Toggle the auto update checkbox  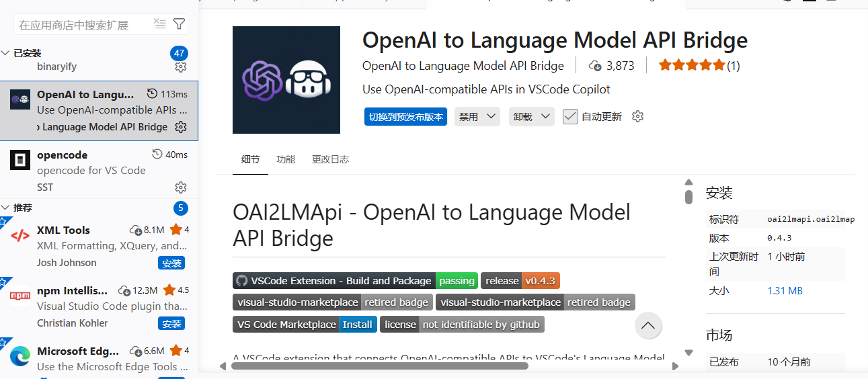click(x=570, y=116)
